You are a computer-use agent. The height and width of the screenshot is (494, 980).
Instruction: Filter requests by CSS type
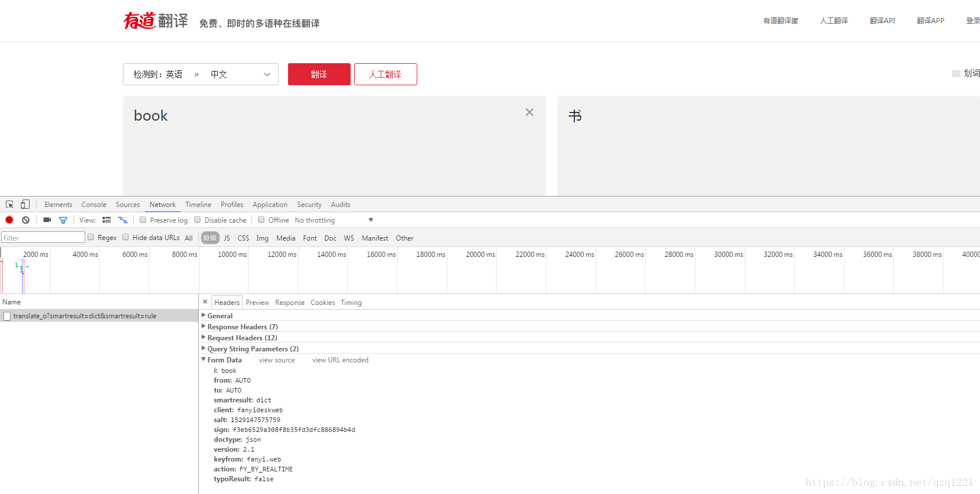click(243, 238)
